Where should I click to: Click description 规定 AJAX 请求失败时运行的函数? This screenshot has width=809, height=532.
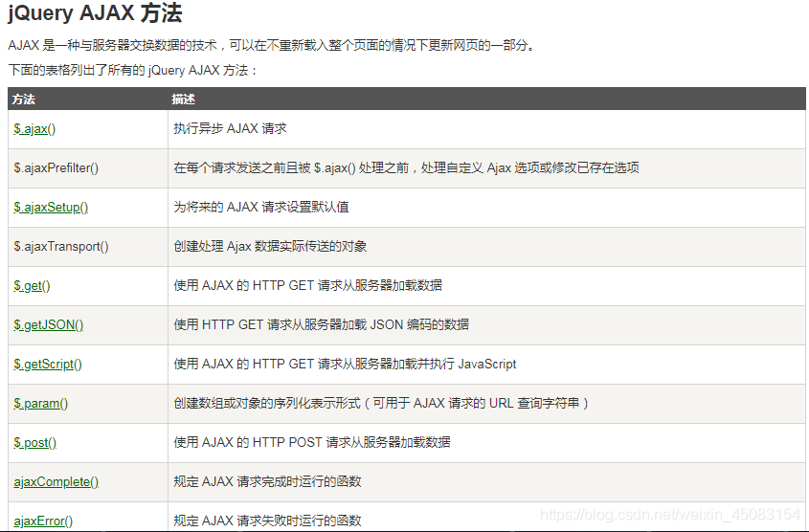pyautogui.click(x=267, y=521)
